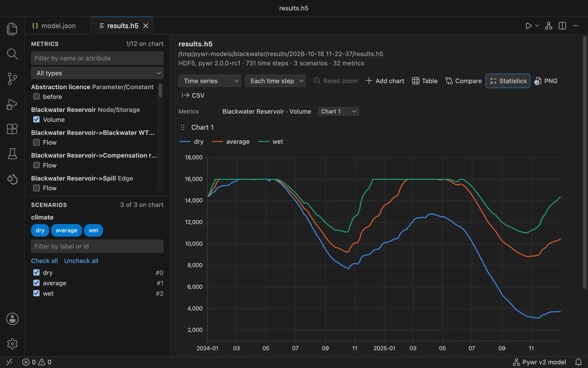Image resolution: width=588 pixels, height=368 pixels.
Task: Check Abstraction licence 'before' checkbox
Action: (37, 97)
